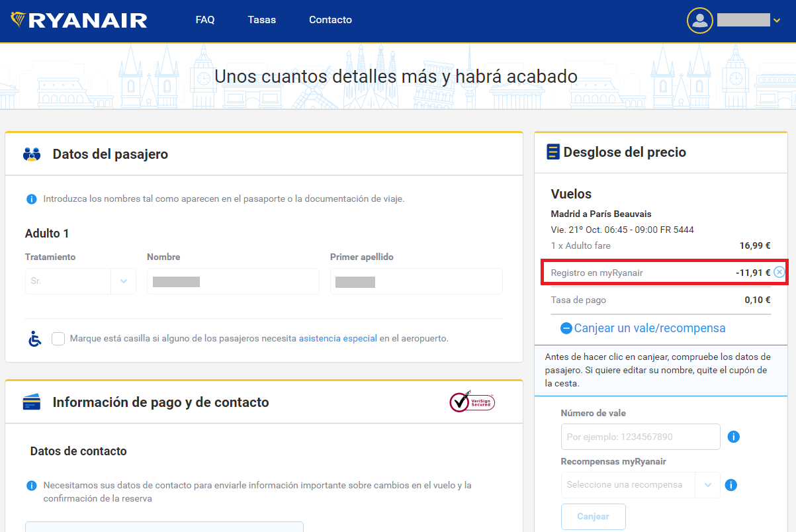796x532 pixels.
Task: Open the asistencia especial link
Action: tap(338, 338)
